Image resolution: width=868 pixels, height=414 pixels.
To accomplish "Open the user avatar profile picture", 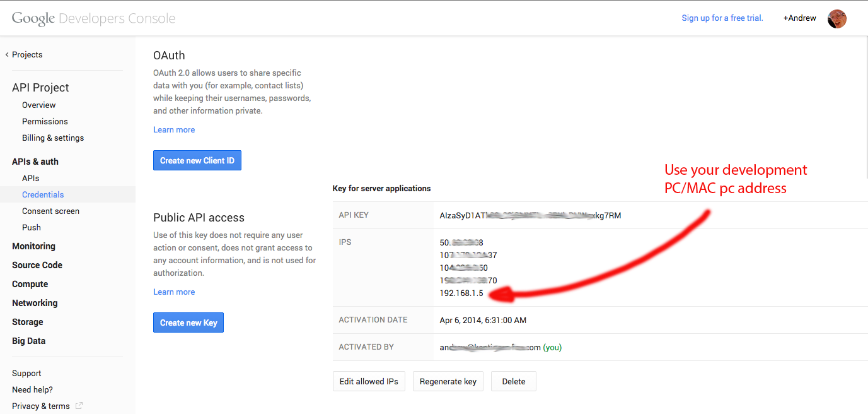I will 836,18.
